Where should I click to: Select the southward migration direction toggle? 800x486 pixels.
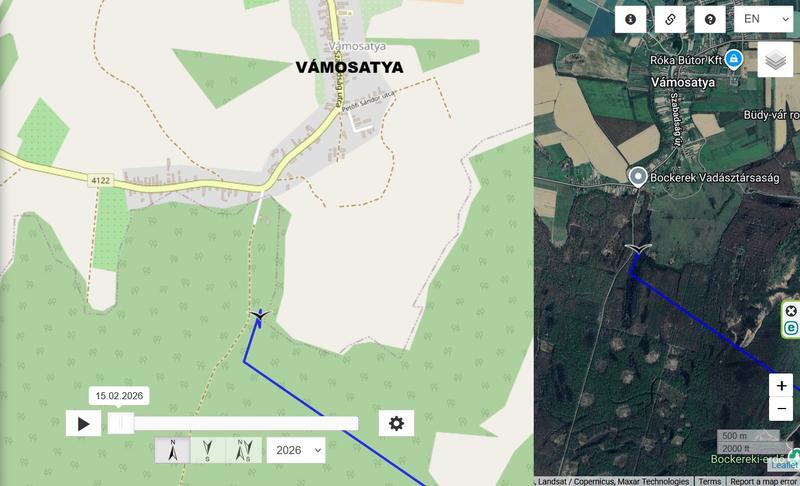(208, 450)
